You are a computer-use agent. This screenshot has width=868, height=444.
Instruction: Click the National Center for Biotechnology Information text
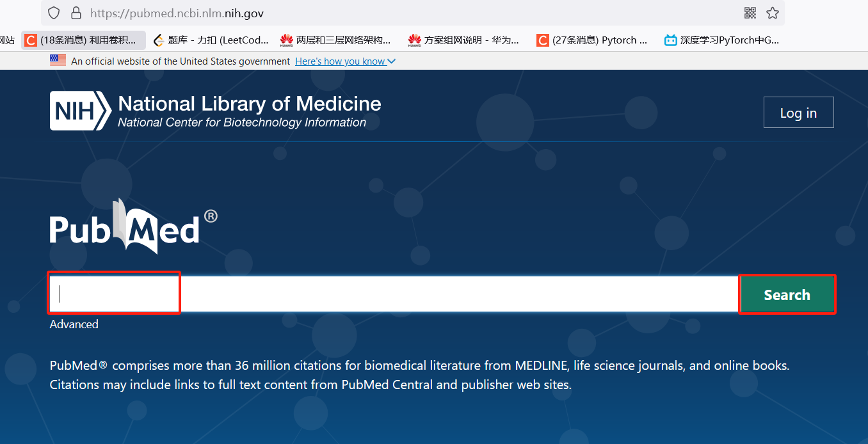[x=243, y=122]
